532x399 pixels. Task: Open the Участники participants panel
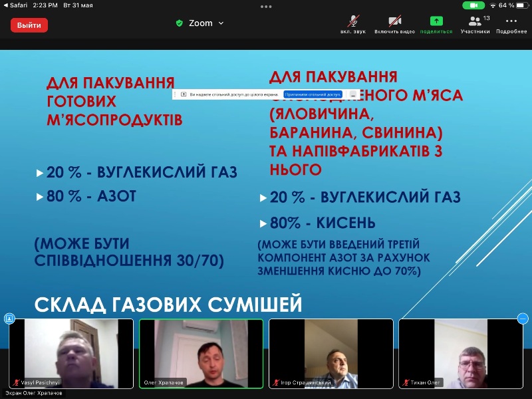[x=475, y=25]
